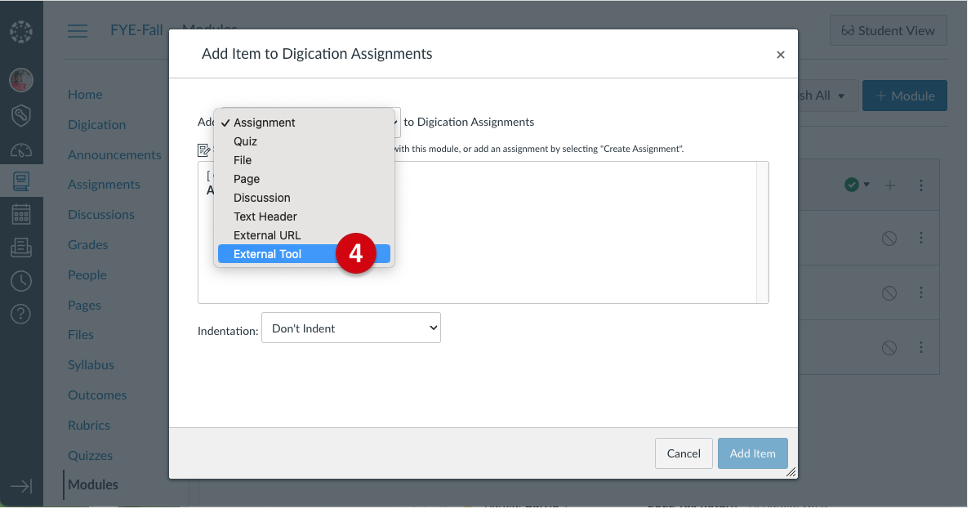This screenshot has height=531, width=980.
Task: Go to Home in course navigation
Action: coord(85,94)
